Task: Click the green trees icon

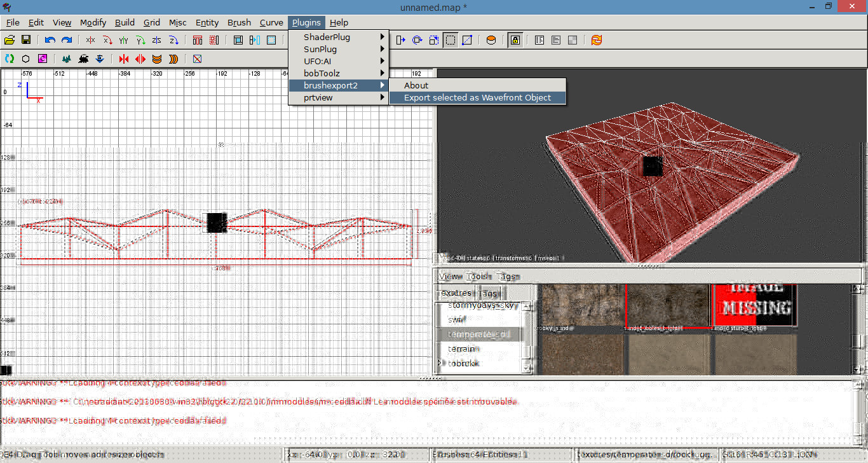Action: (x=66, y=59)
